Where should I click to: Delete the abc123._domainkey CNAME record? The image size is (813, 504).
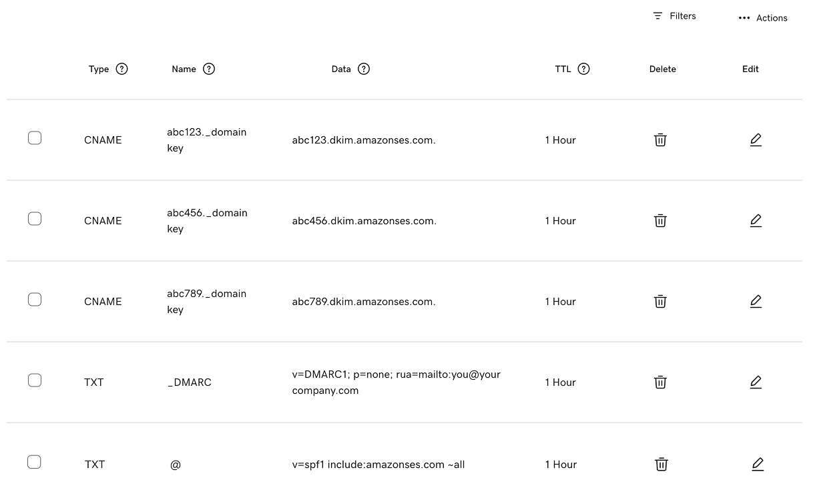coord(660,140)
